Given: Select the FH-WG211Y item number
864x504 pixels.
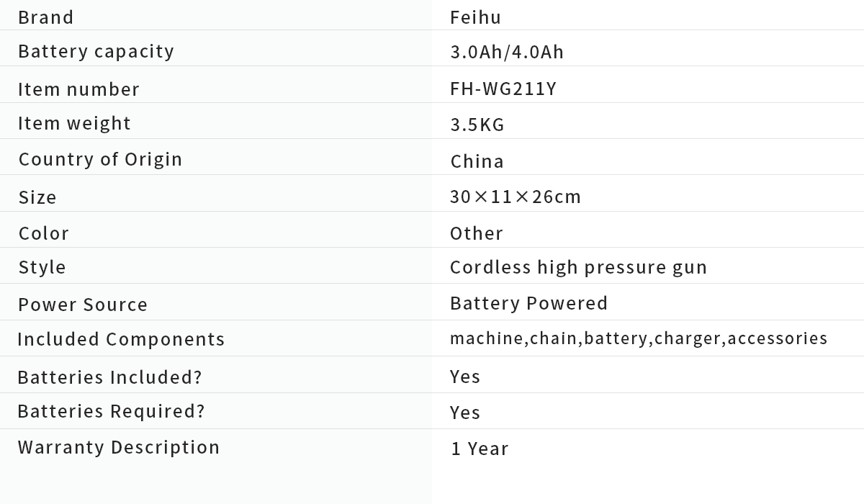Looking at the screenshot, I should pos(503,89).
